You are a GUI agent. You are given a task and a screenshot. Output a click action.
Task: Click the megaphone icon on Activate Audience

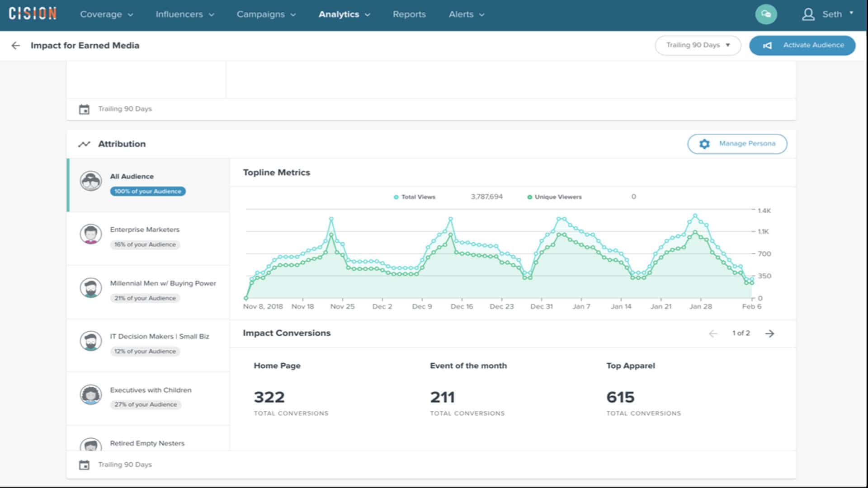pyautogui.click(x=769, y=45)
